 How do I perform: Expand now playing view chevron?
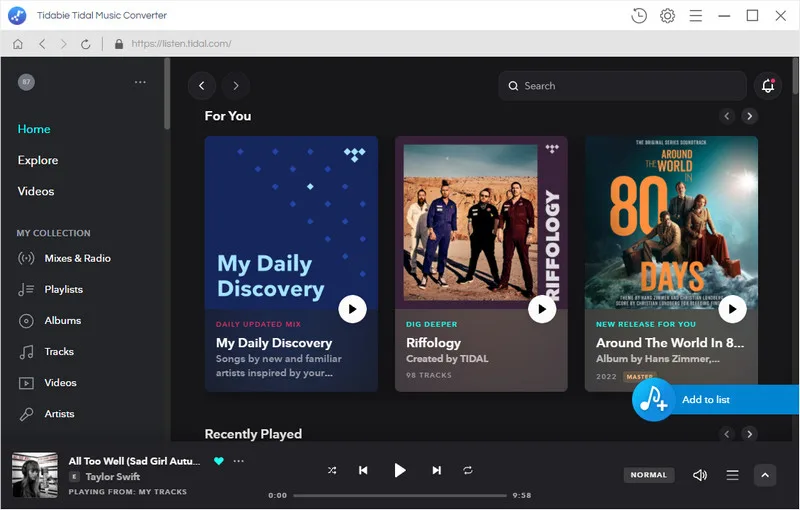(x=765, y=475)
